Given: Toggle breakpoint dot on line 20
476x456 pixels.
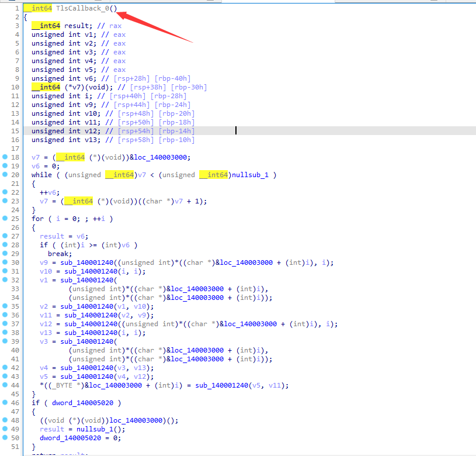Looking at the screenshot, I should pyautogui.click(x=5, y=174).
